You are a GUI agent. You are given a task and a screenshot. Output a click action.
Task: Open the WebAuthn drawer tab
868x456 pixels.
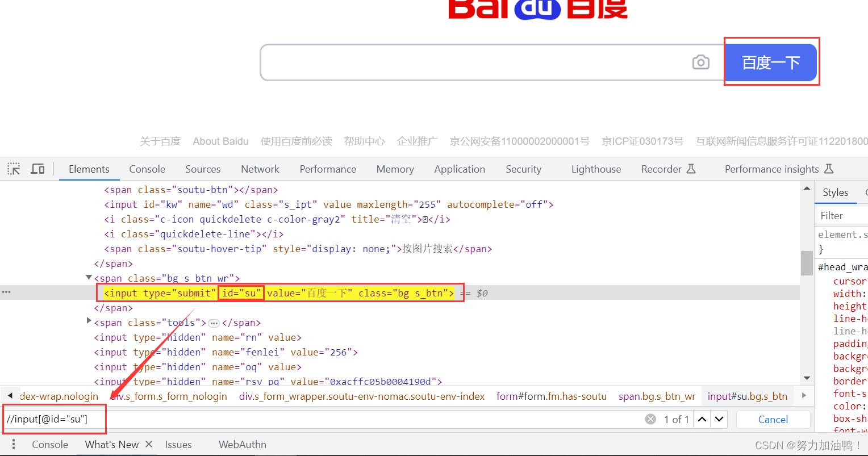(243, 445)
